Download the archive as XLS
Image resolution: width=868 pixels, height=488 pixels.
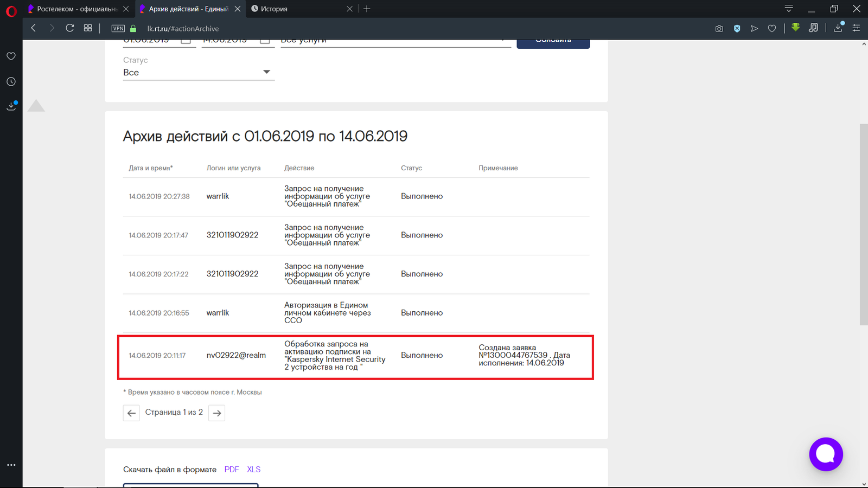254,470
